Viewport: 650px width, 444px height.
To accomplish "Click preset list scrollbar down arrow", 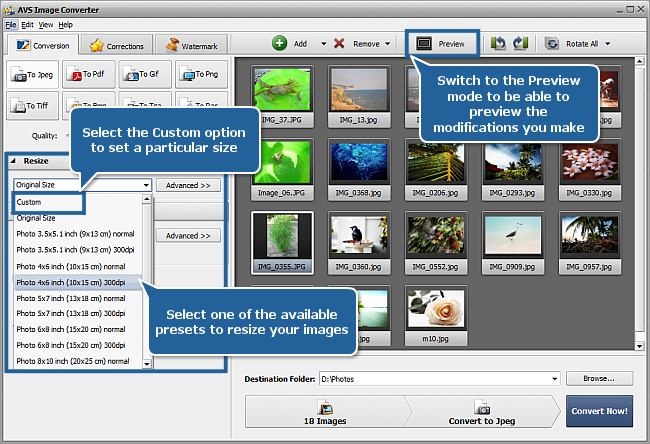I will click(147, 364).
